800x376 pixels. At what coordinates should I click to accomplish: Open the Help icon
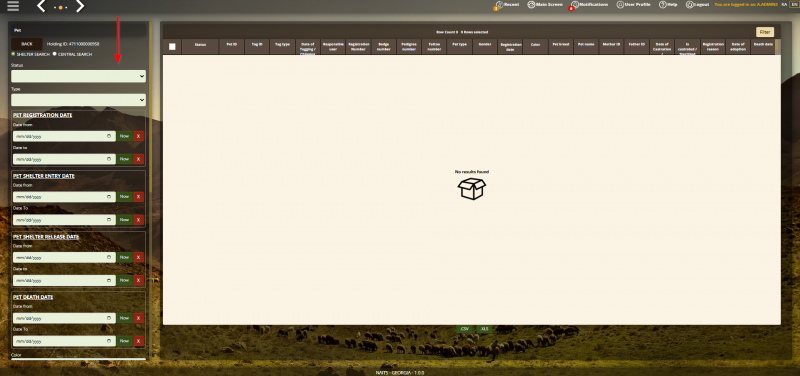pyautogui.click(x=662, y=5)
